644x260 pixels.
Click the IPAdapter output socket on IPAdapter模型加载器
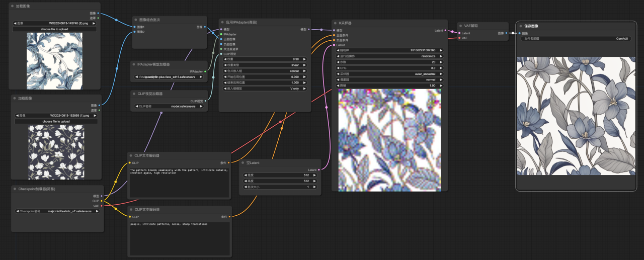[x=205, y=71]
